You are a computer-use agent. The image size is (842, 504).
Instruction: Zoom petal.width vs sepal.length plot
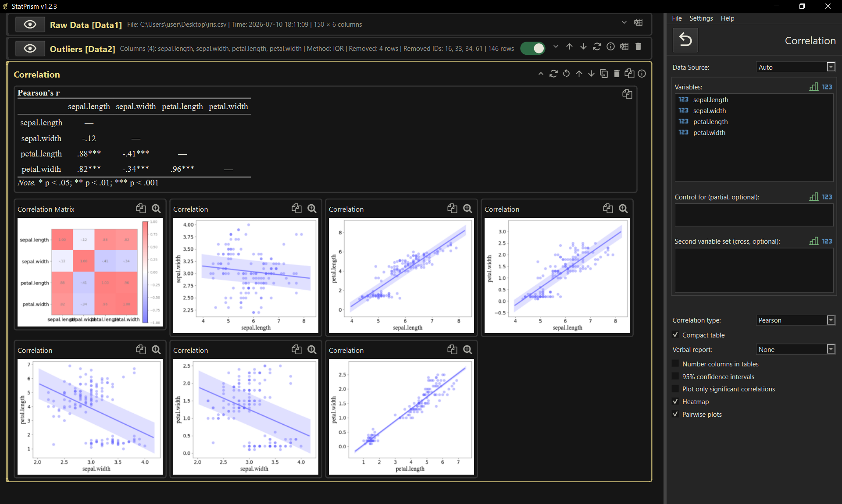click(623, 209)
